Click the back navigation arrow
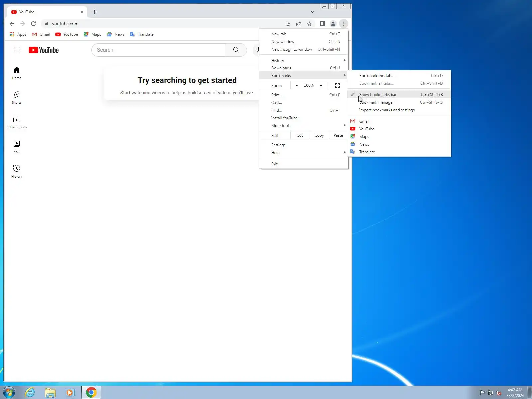 click(12, 24)
